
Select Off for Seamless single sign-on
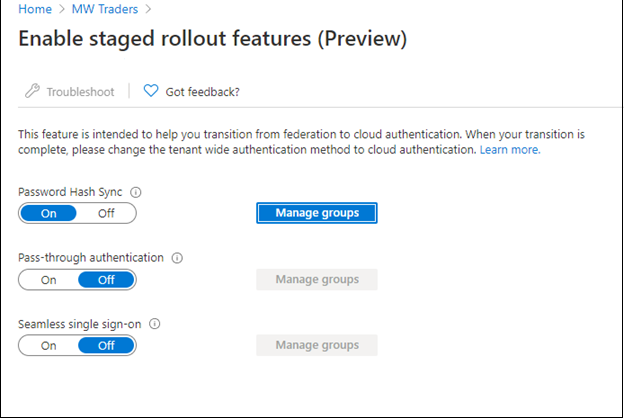106,346
